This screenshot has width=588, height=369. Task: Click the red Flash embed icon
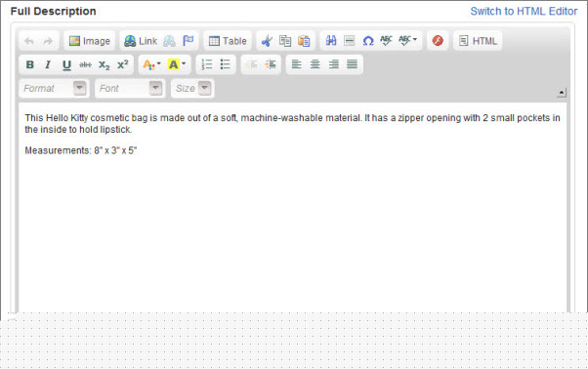click(438, 40)
